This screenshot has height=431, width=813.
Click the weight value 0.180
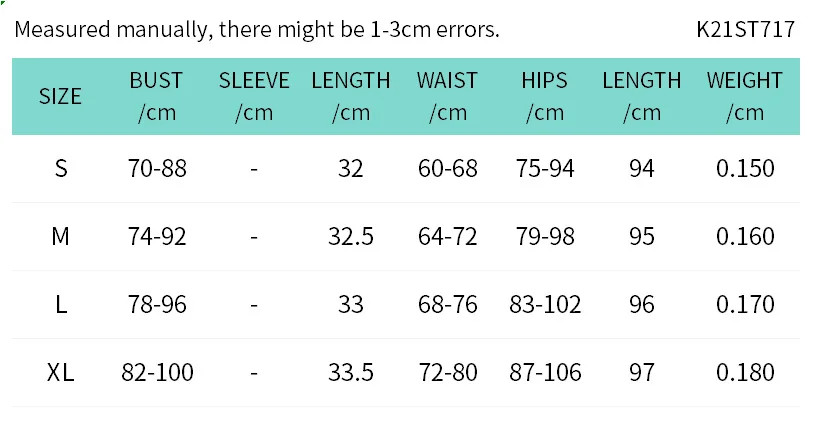(x=745, y=372)
